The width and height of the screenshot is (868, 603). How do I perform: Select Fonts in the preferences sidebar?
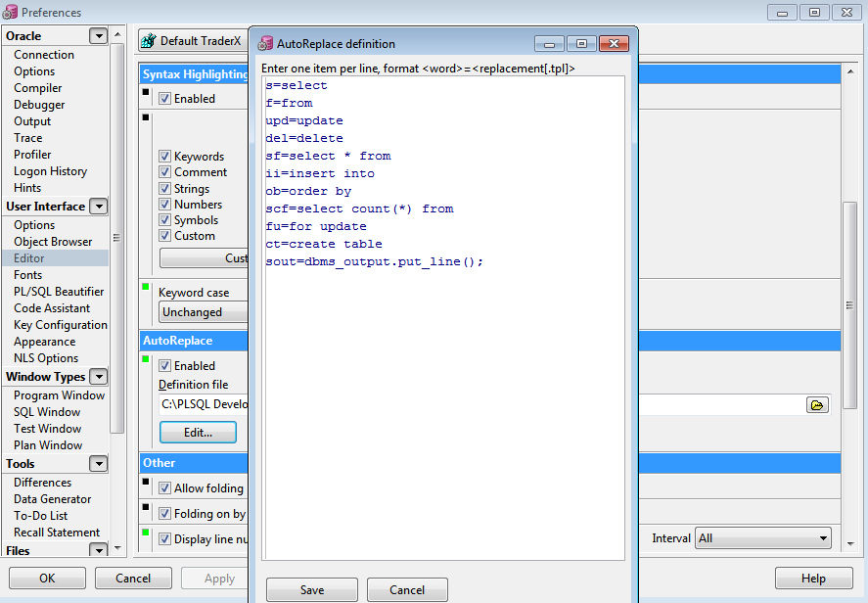pos(27,274)
